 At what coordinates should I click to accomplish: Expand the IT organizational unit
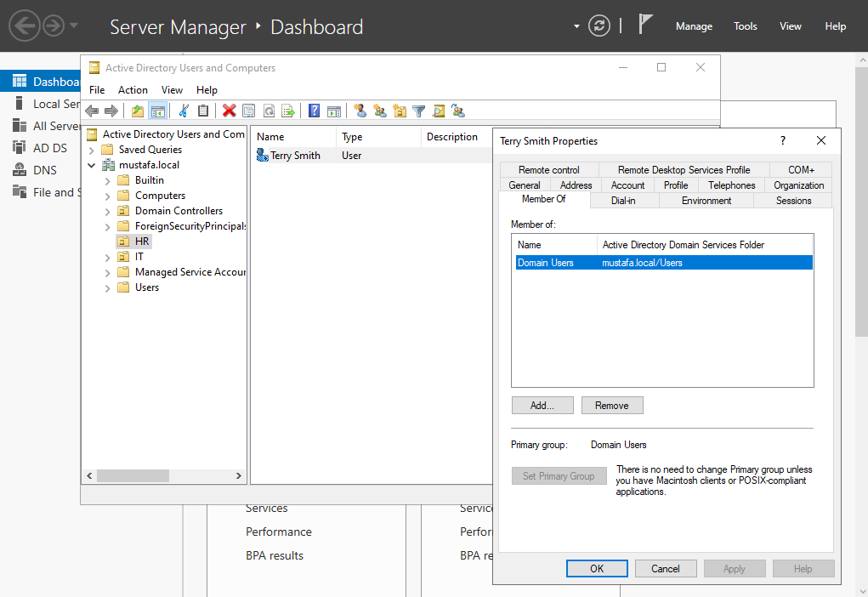107,257
